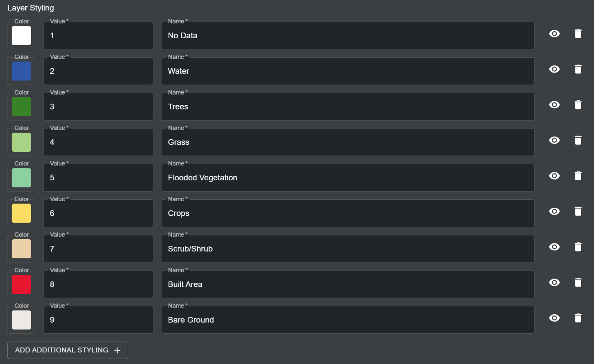Open the red Built Area color picker
This screenshot has width=594, height=364.
22,284
